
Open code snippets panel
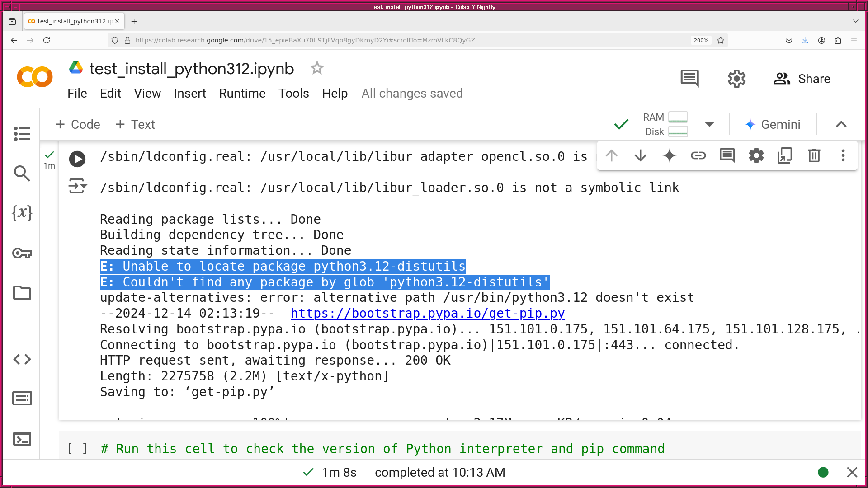coord(22,359)
